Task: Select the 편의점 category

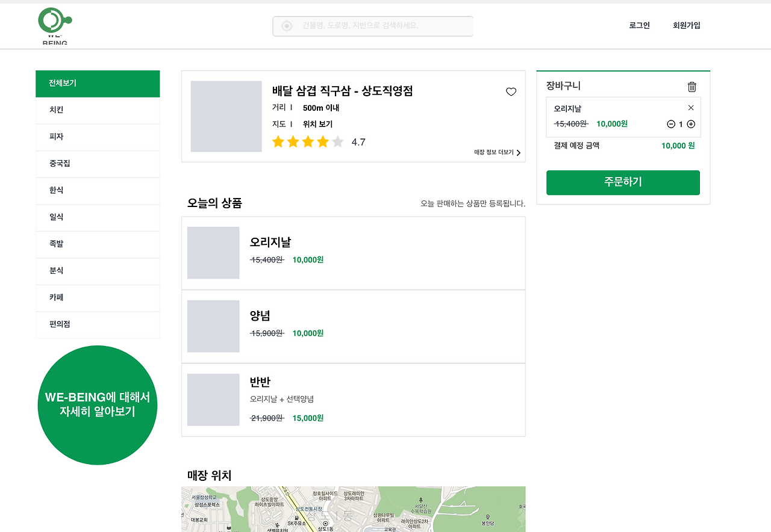Action: coord(98,324)
